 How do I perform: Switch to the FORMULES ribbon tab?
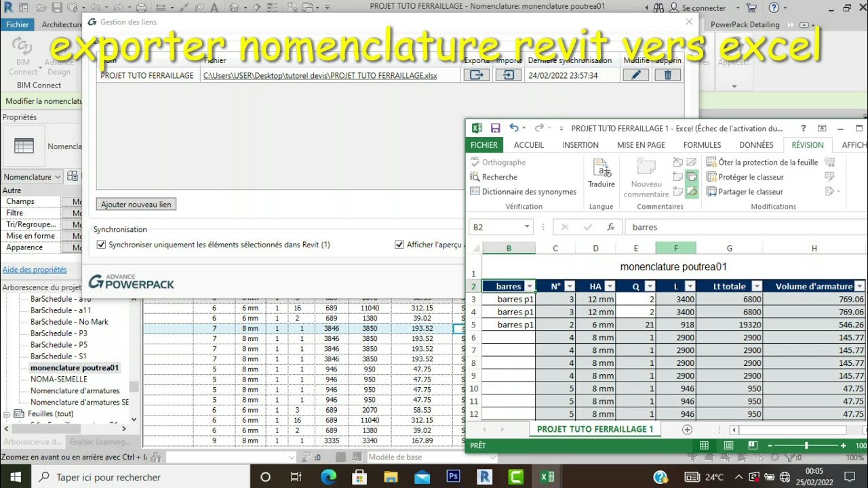click(702, 145)
